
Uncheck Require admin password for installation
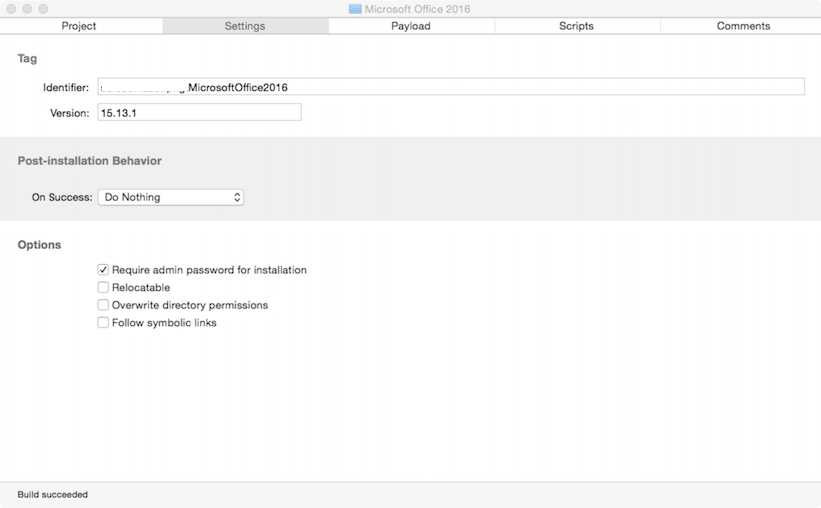pyautogui.click(x=103, y=270)
